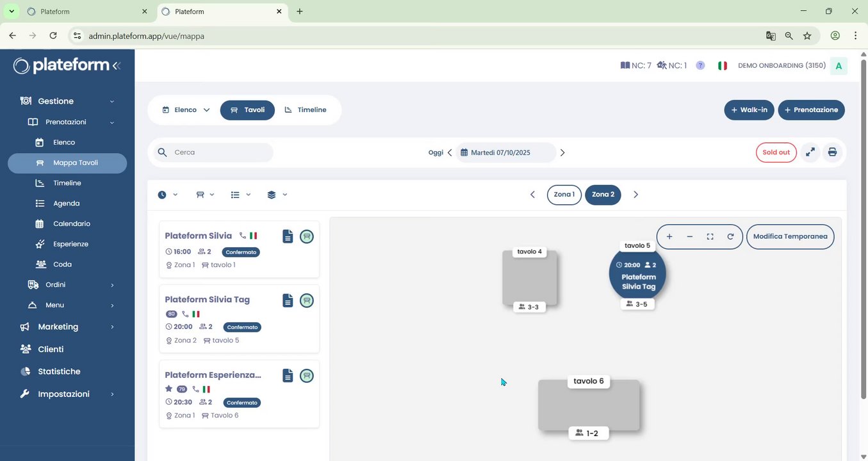Screen dimensions: 868x461
Task: Create a new Prenotazione
Action: 812,110
